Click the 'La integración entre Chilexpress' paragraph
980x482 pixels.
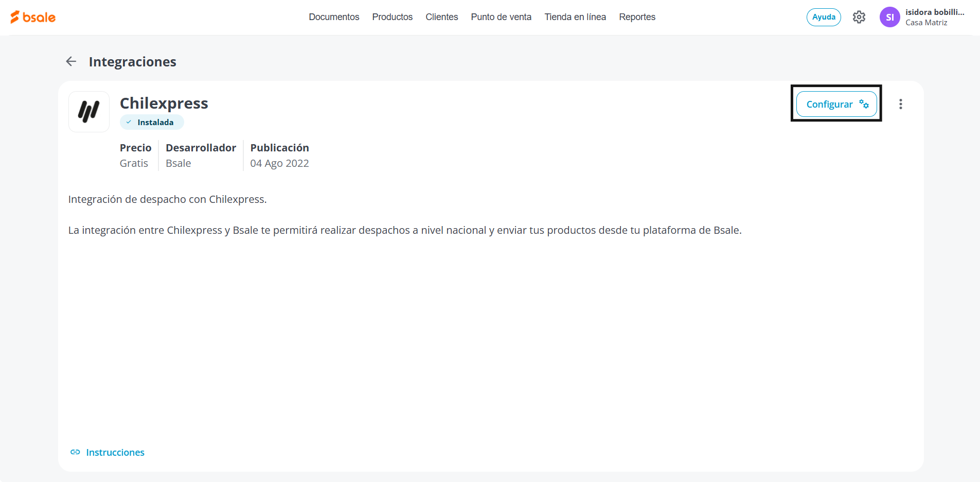click(x=405, y=230)
